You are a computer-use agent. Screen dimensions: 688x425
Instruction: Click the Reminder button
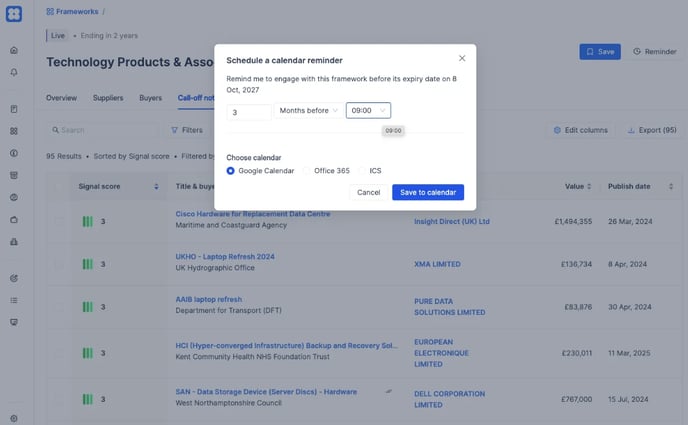(655, 52)
